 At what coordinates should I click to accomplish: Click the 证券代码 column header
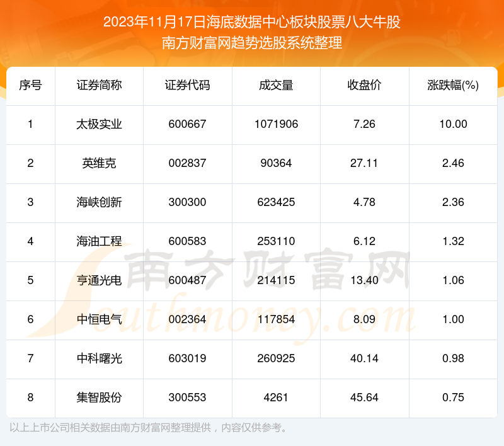pyautogui.click(x=187, y=86)
